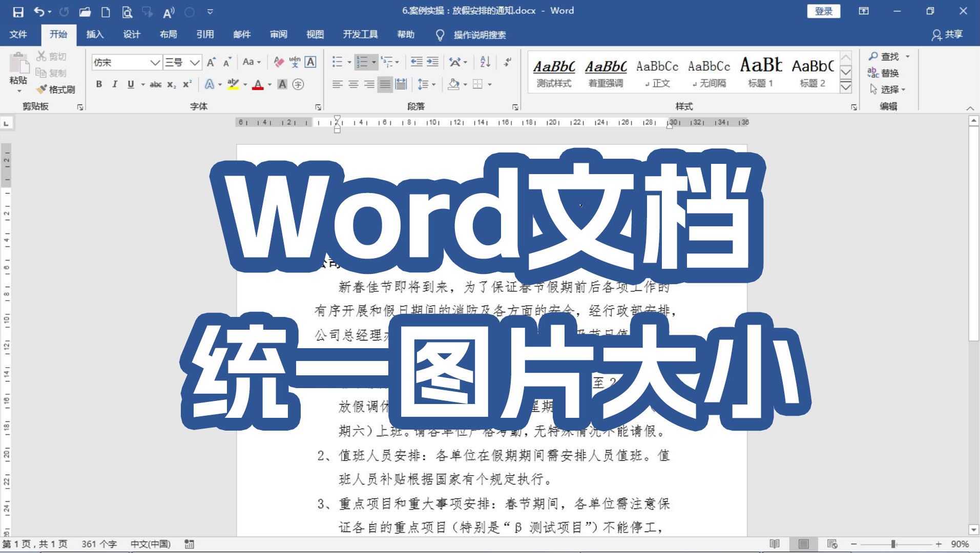Toggle Superscript formatting
Viewport: 980px width, 553px height.
[187, 84]
